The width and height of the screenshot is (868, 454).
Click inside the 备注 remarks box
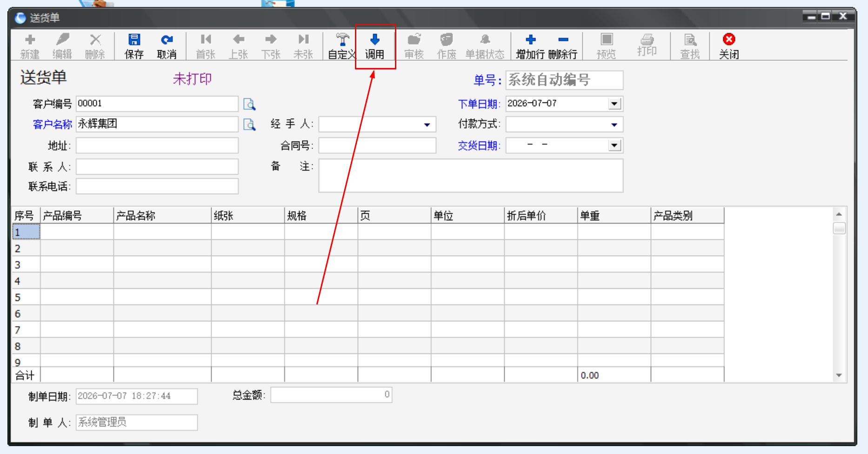pos(471,176)
